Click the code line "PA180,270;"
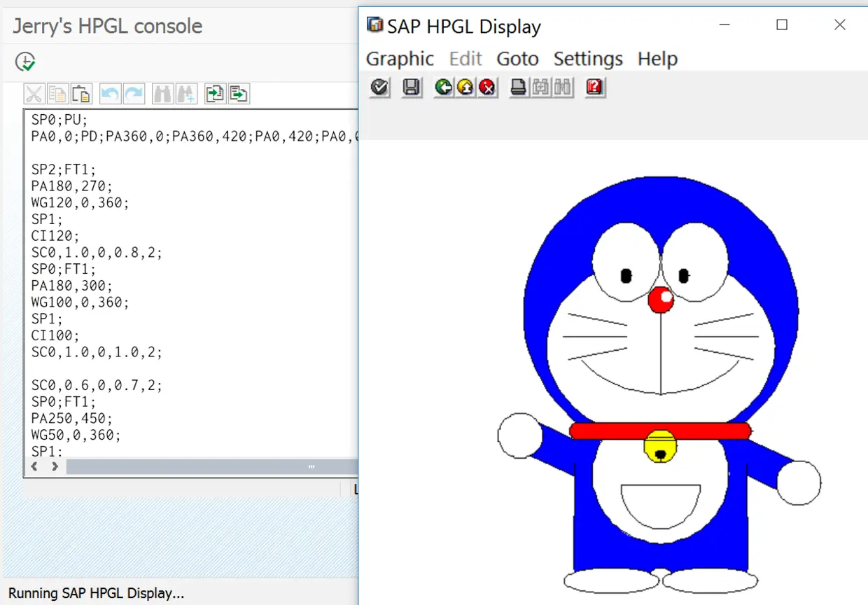 (x=72, y=186)
